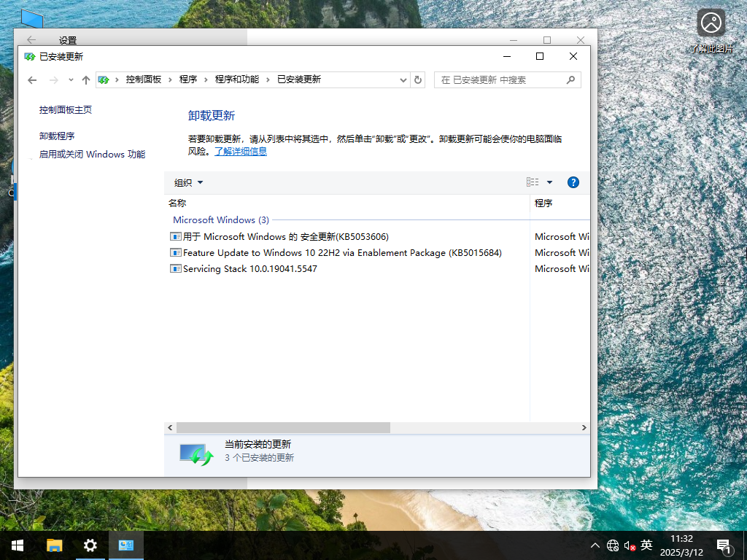Image resolution: width=747 pixels, height=560 pixels.
Task: Open the Settings gear on the taskbar
Action: 89,545
